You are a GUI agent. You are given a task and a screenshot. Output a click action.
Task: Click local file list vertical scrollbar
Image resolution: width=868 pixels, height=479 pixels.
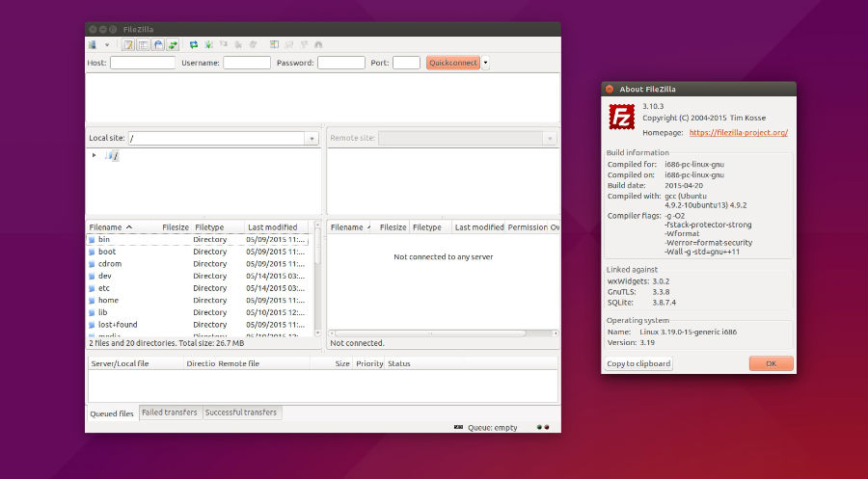pos(317,279)
